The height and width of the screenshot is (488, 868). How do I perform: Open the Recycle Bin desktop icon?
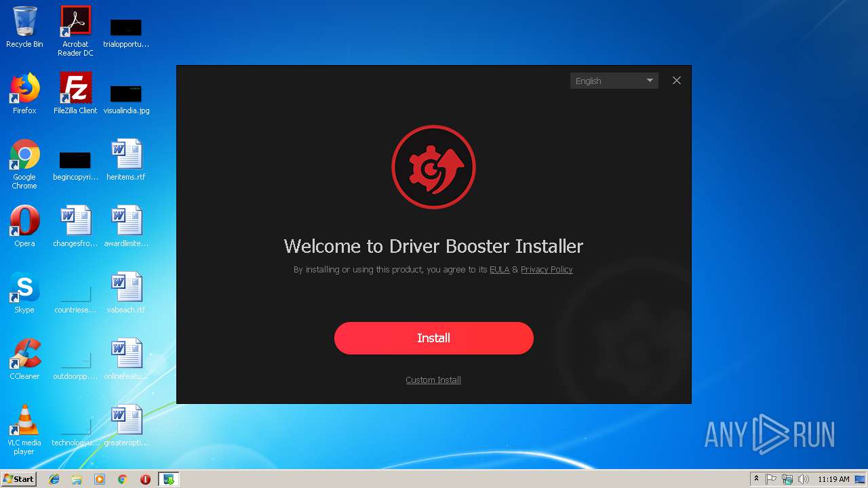(24, 28)
